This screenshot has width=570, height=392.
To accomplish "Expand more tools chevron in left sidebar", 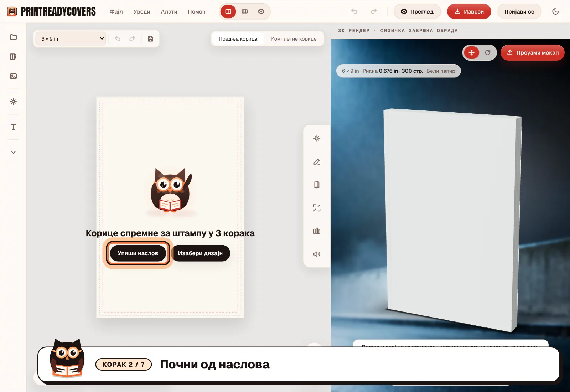I will coord(13,152).
